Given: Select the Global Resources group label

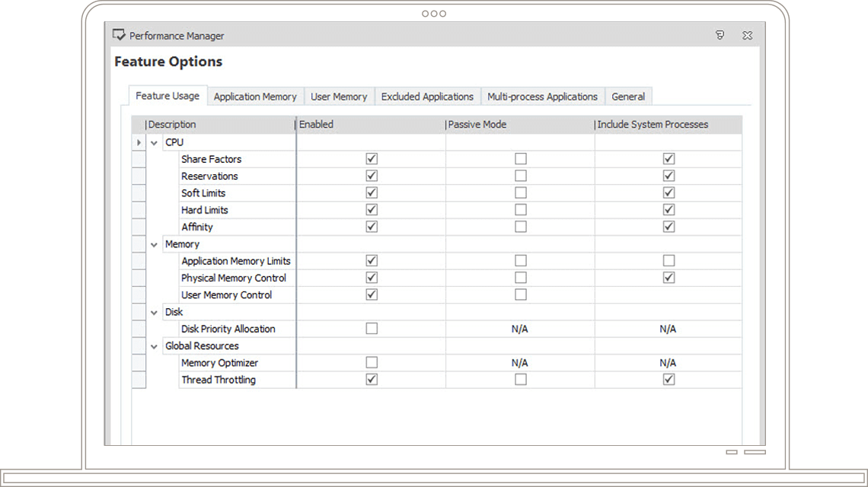Looking at the screenshot, I should (x=202, y=346).
